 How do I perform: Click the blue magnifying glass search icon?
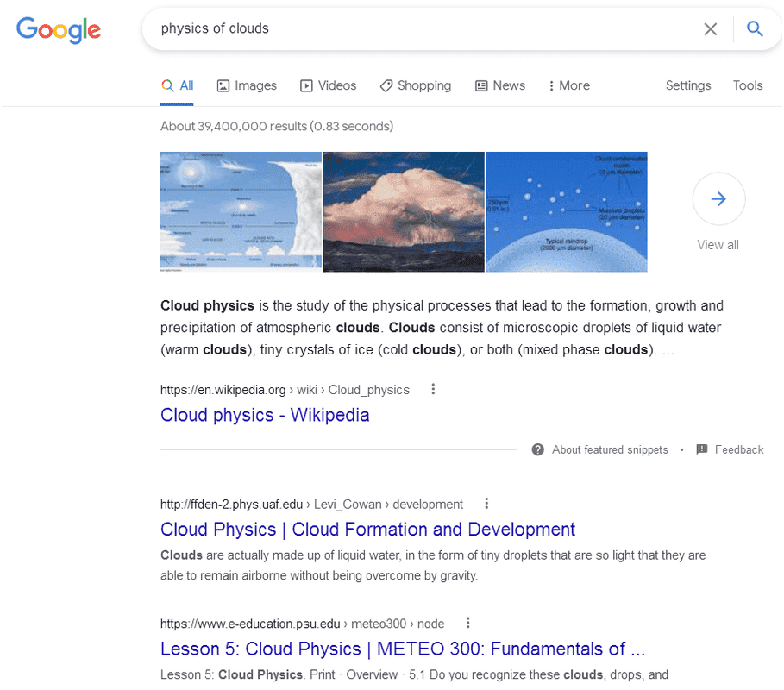tap(755, 29)
